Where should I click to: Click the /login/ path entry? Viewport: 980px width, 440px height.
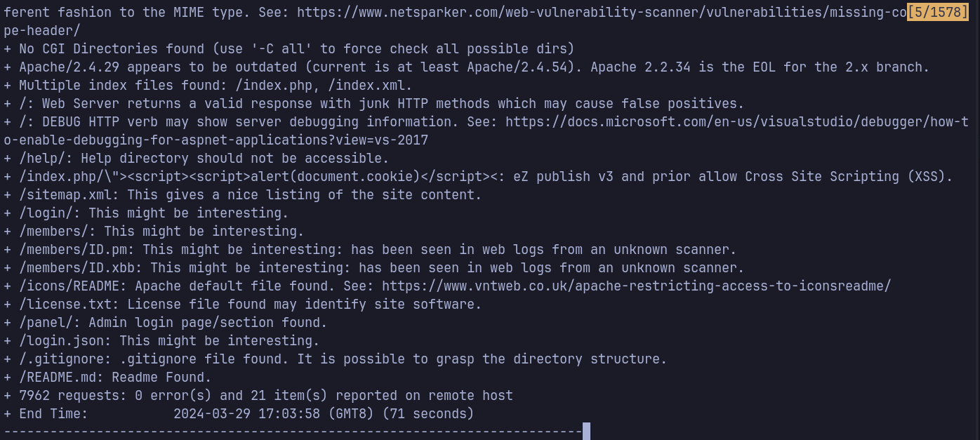50,213
